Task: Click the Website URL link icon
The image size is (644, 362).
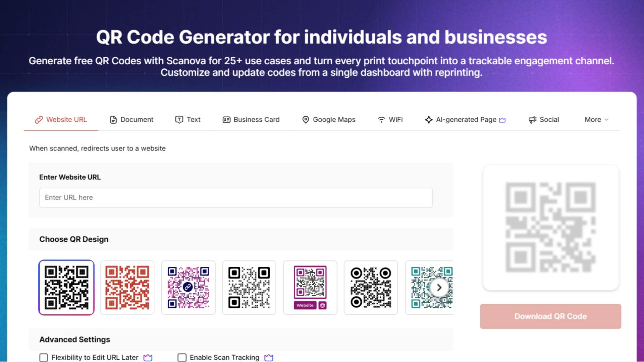Action: 39,120
